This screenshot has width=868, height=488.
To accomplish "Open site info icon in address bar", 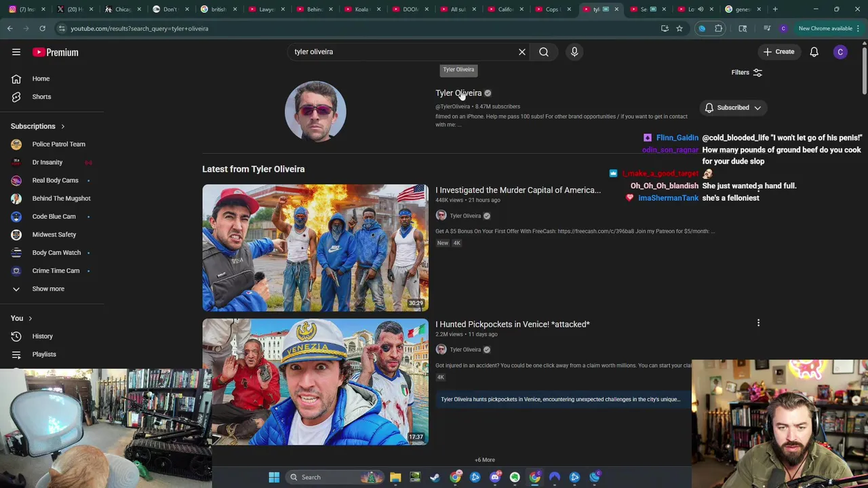I will [x=62, y=28].
